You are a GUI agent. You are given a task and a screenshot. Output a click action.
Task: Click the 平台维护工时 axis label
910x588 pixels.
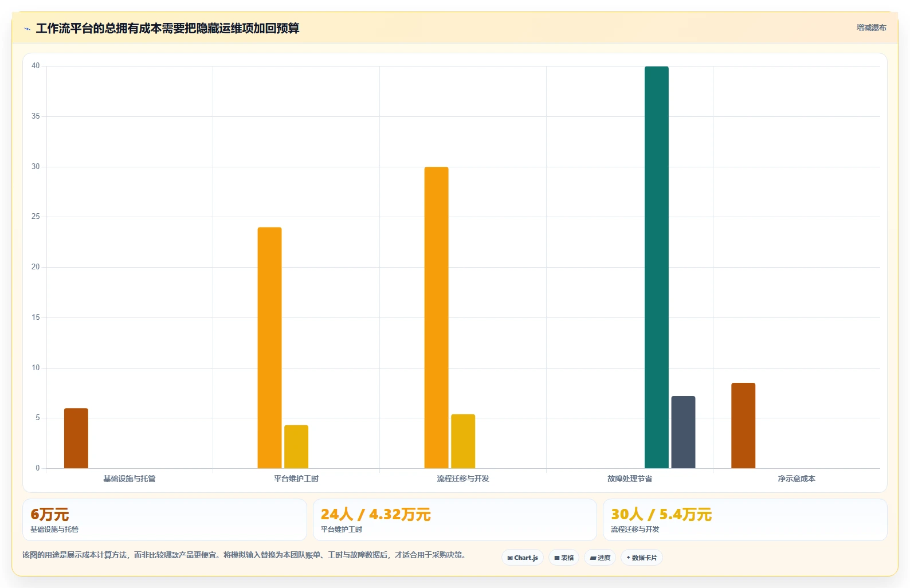pos(296,479)
